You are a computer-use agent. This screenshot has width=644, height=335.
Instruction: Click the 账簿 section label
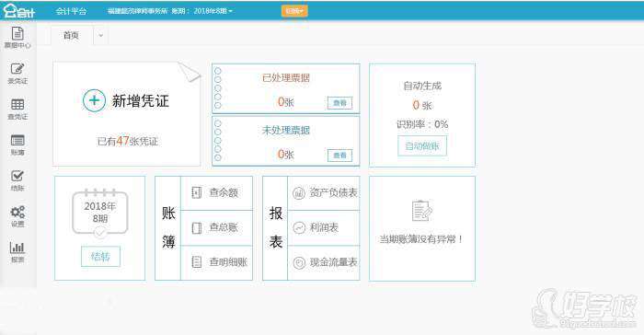click(168, 227)
